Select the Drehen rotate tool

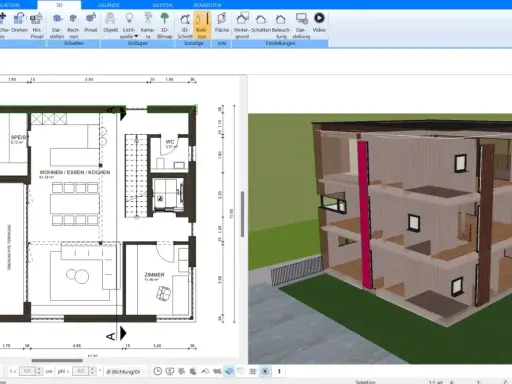(19, 23)
